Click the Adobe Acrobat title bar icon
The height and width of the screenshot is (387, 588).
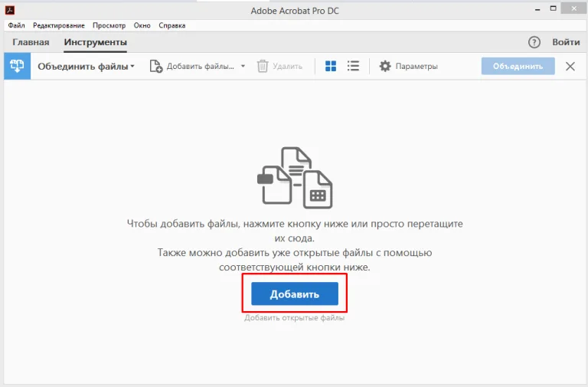coord(10,10)
